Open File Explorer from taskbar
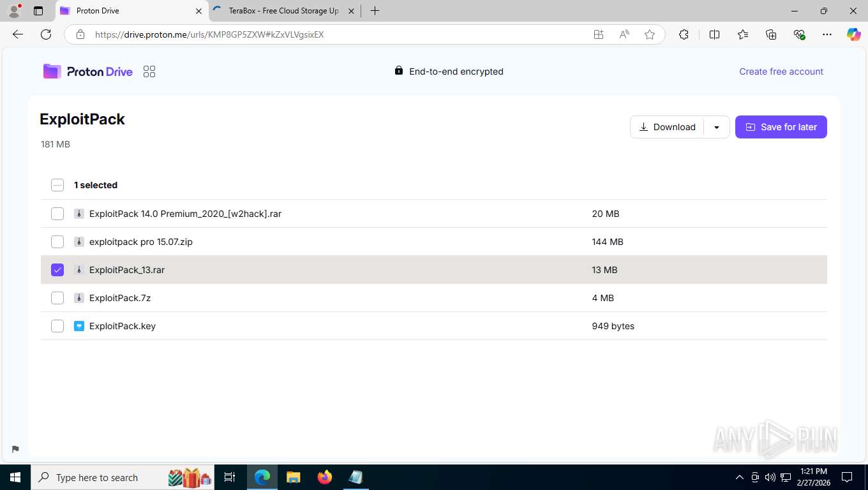 (294, 477)
